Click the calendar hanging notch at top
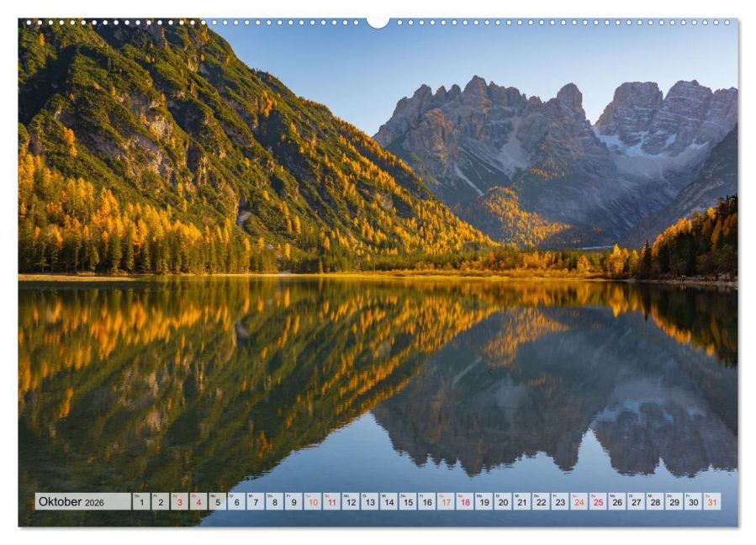Screen dimensions: 756x545 378,22
